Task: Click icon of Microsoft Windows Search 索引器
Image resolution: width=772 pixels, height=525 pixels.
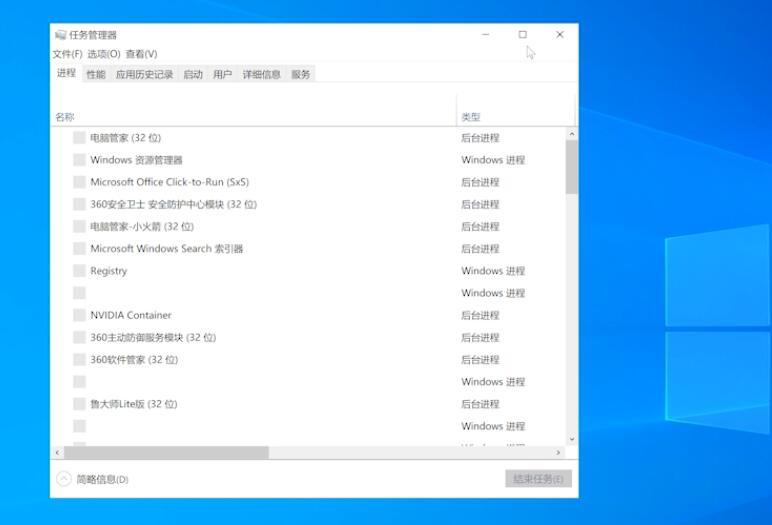Action: [79, 248]
